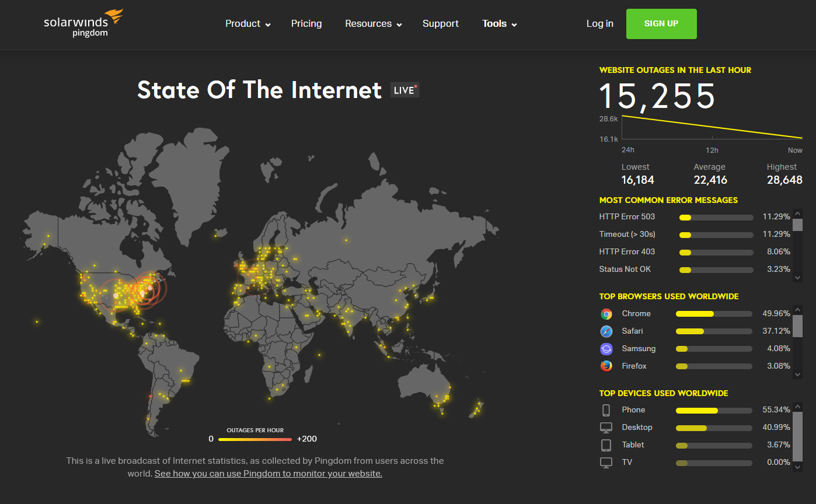
Task: Click the green SIGN UP button
Action: (661, 24)
